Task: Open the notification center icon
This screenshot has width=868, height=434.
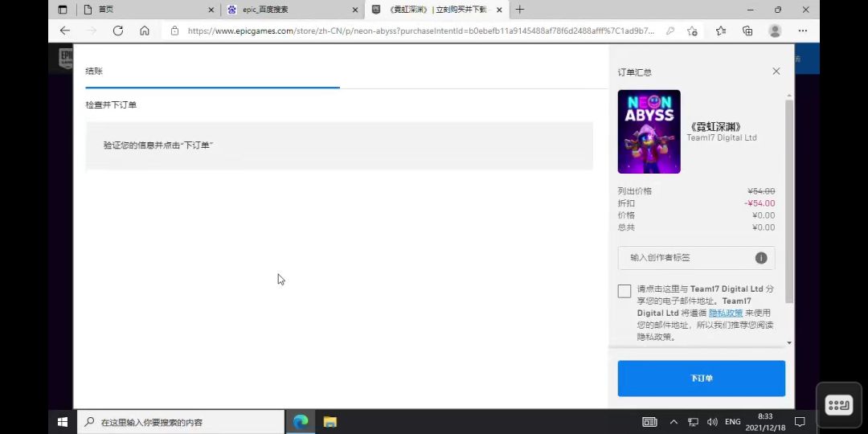Action: tap(800, 422)
